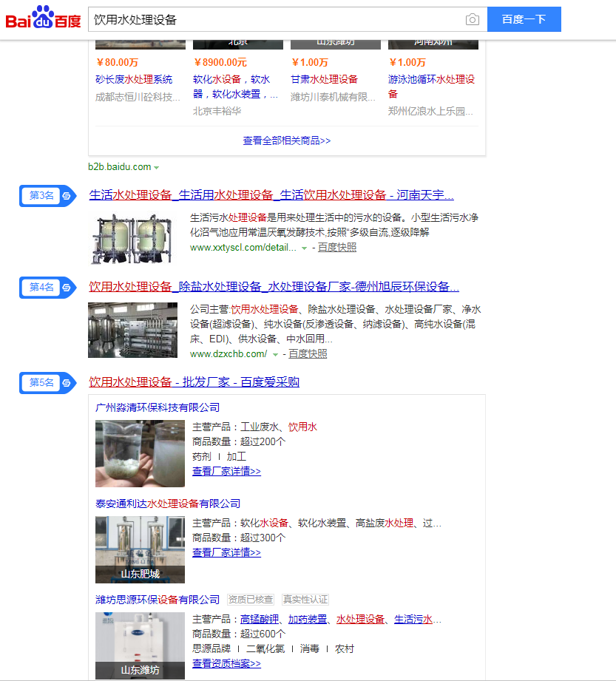Click the 商品数量：超过300个 text
The image size is (616, 681).
coord(239,538)
